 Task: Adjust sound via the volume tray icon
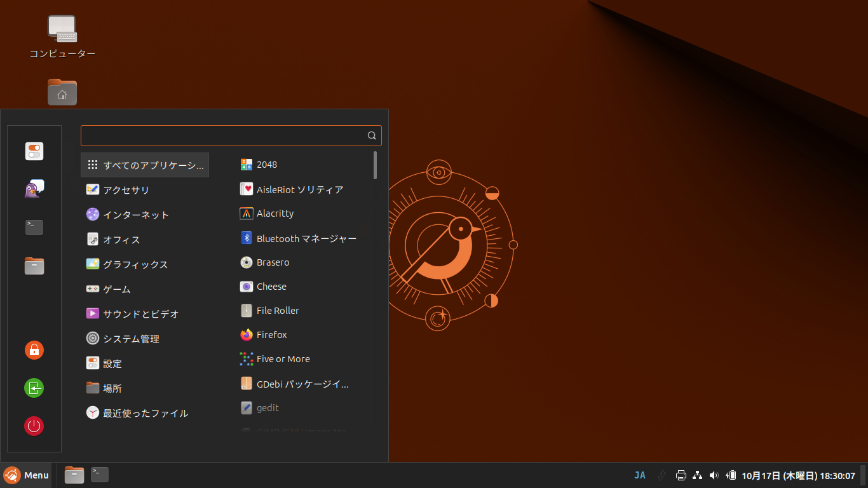pos(714,475)
